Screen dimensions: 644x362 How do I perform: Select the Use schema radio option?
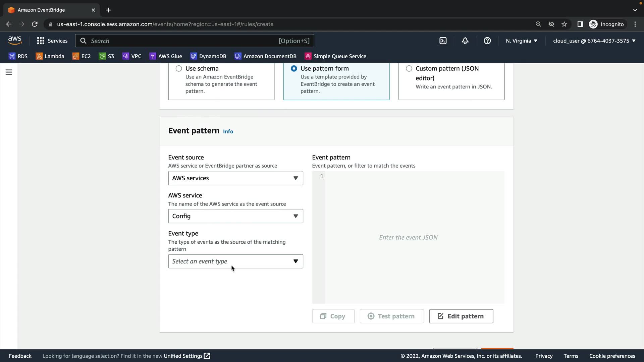pos(179,69)
